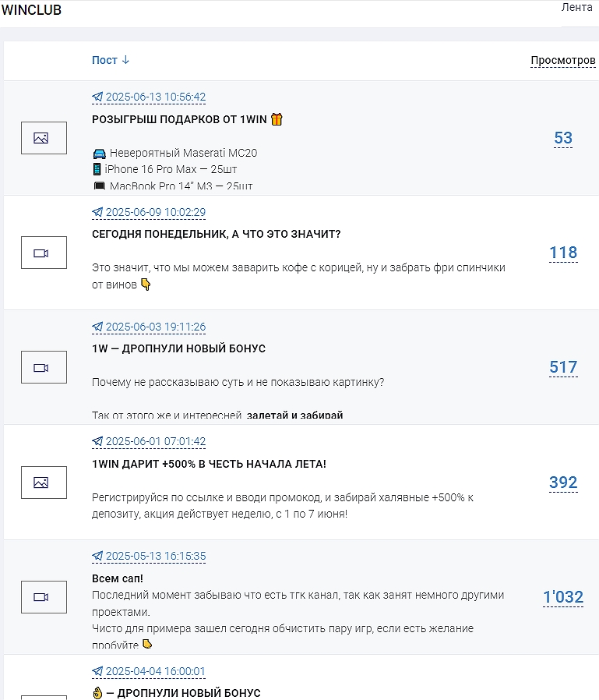Open video icon of the "Всем сап!" post
The image size is (599, 700).
pos(44,597)
